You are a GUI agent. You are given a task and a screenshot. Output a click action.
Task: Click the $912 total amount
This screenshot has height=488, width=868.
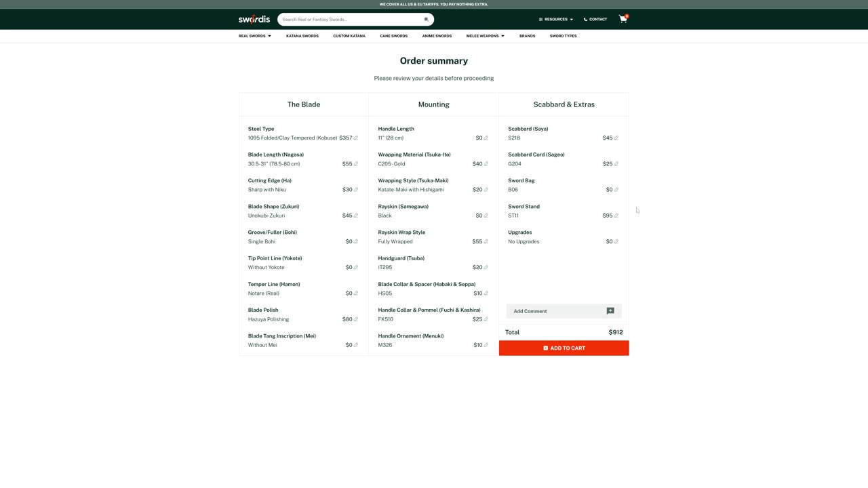click(616, 332)
